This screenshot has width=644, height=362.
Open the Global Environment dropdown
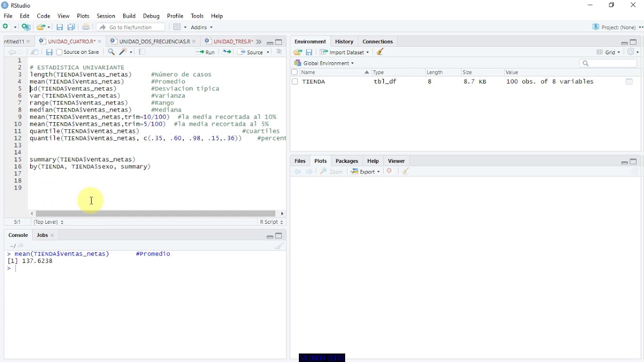325,63
